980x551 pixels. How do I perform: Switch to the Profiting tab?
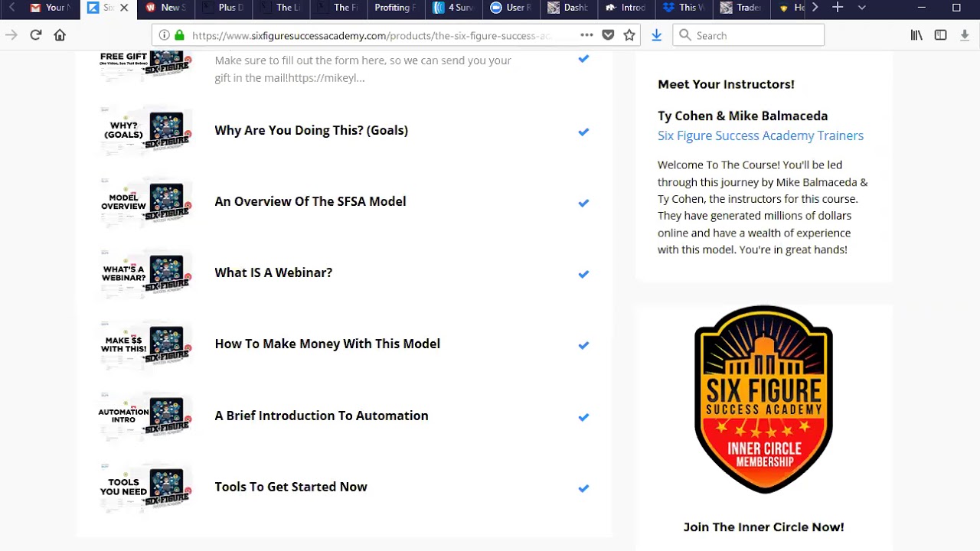395,8
